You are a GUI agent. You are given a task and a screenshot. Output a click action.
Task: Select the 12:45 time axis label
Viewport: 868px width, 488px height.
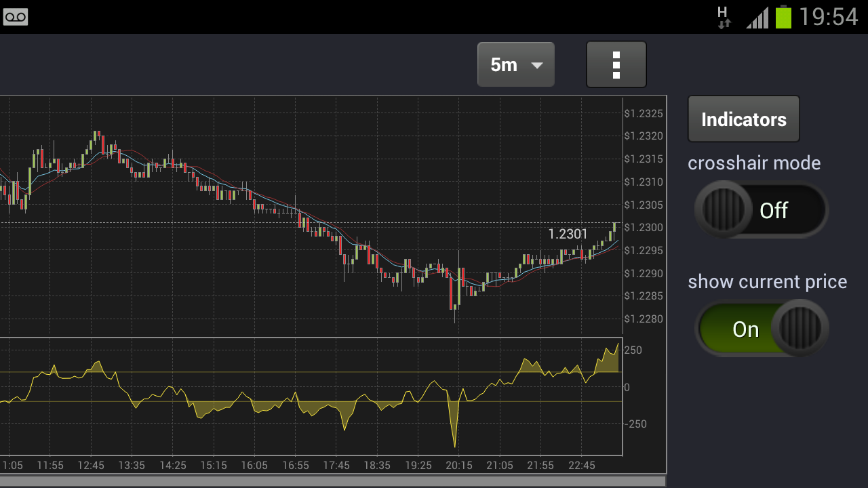pyautogui.click(x=91, y=466)
